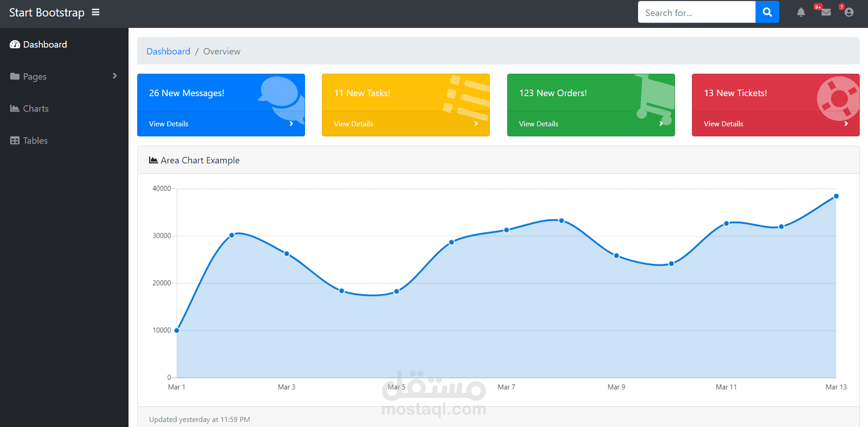868x427 pixels.
Task: Select Tables in the sidebar navigation
Action: pyautogui.click(x=35, y=140)
